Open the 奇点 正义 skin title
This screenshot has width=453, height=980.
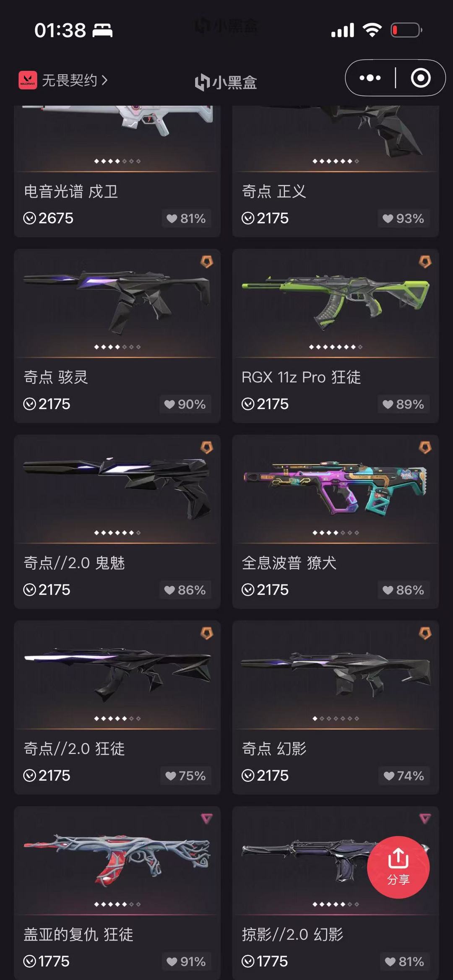click(x=274, y=191)
